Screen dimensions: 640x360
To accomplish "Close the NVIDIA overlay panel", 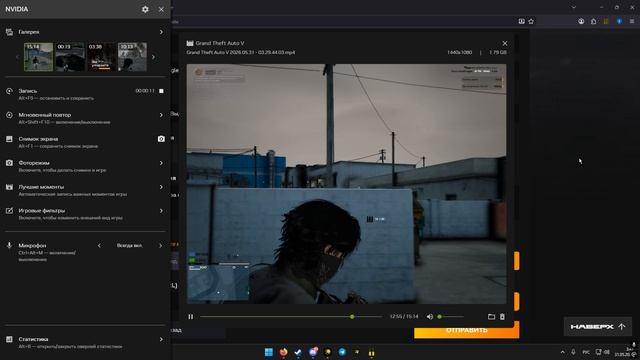I will [x=161, y=9].
